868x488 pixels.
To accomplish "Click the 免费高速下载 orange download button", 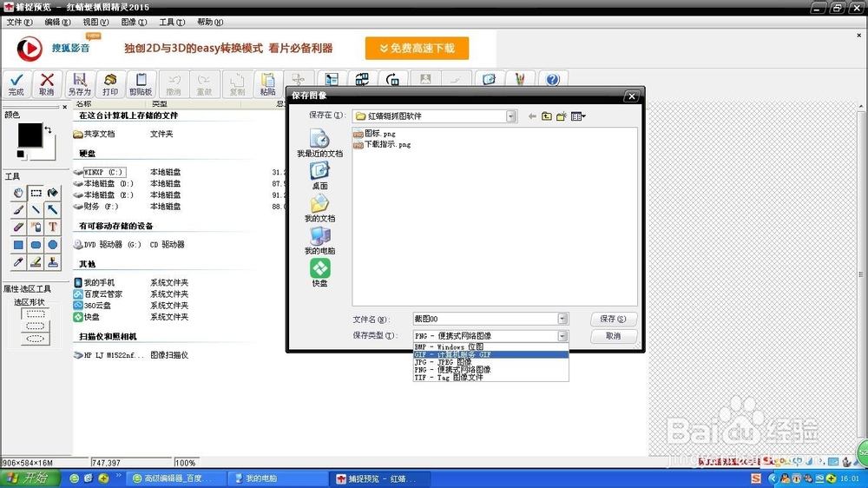I will coord(417,48).
